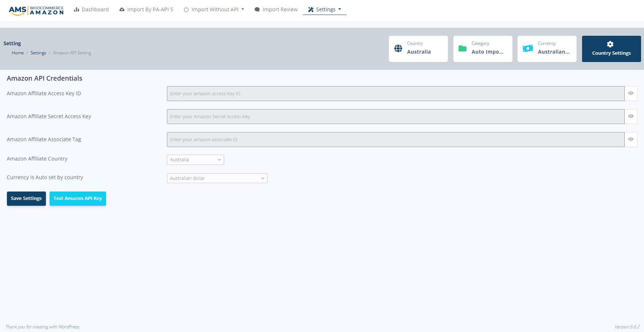
Task: Click the Amazon API Setting breadcrumb text
Action: [72, 53]
